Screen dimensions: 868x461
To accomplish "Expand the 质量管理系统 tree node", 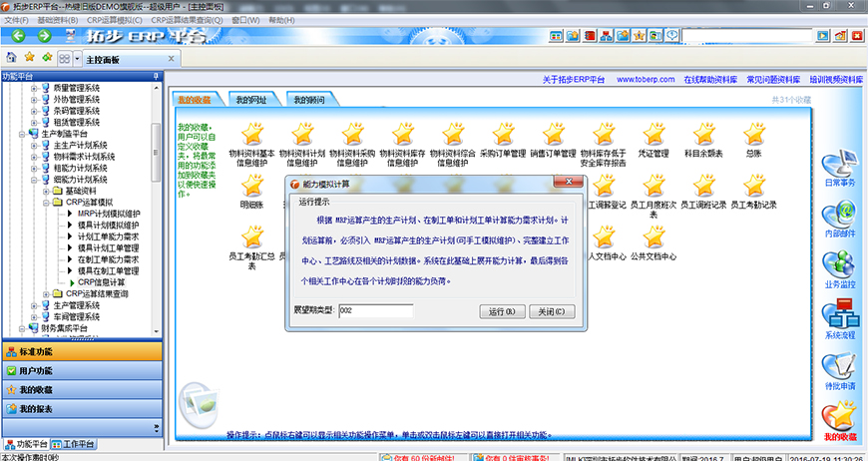I will coord(33,88).
